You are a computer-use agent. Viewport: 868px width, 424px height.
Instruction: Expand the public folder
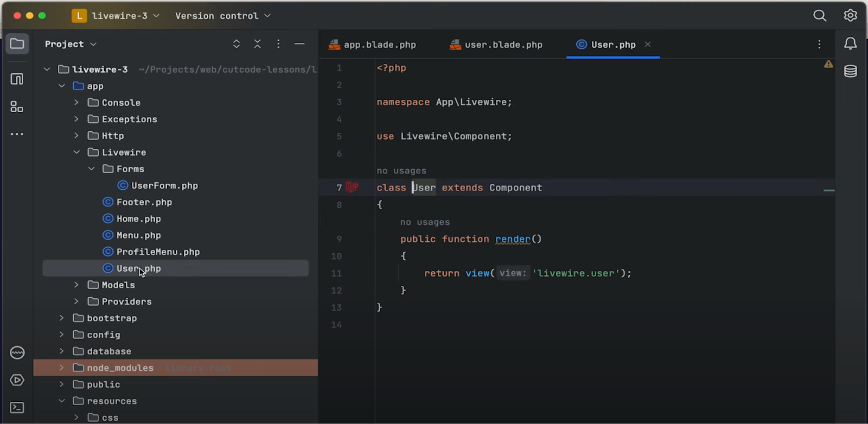click(62, 384)
